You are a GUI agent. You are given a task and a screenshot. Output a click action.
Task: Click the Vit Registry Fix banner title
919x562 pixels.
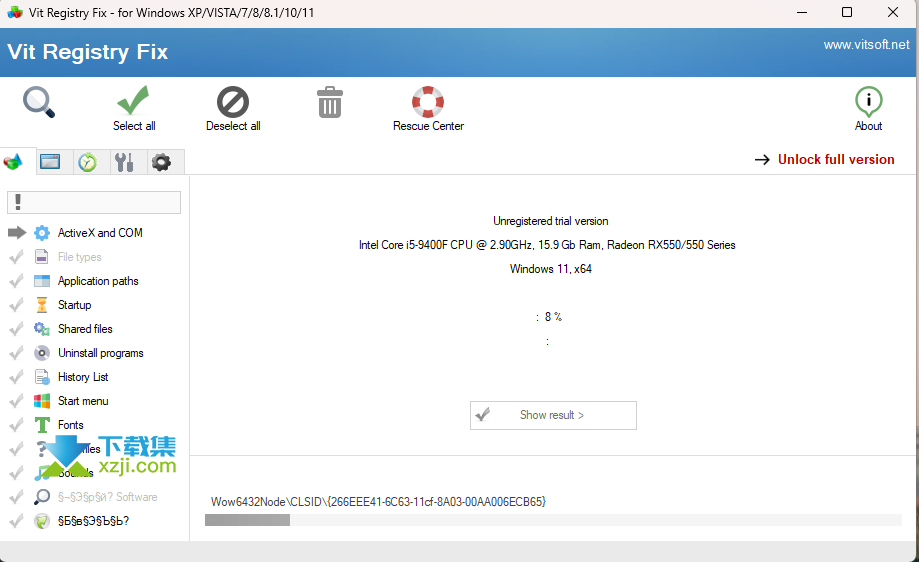(x=87, y=52)
